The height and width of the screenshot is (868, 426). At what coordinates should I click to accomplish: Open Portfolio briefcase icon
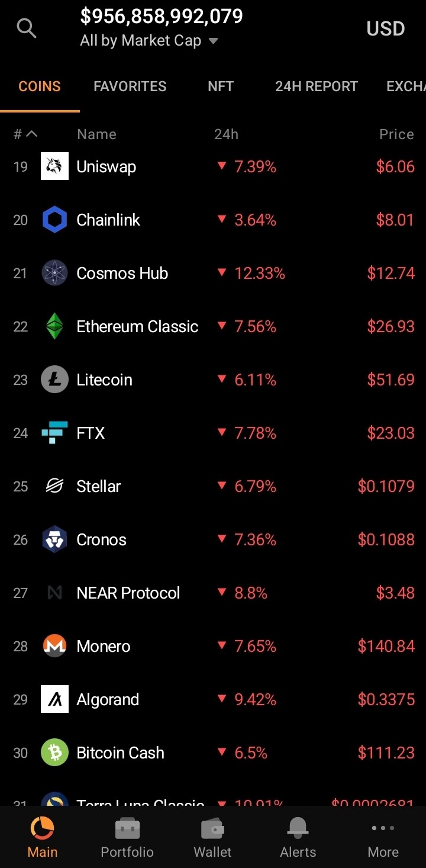127,828
